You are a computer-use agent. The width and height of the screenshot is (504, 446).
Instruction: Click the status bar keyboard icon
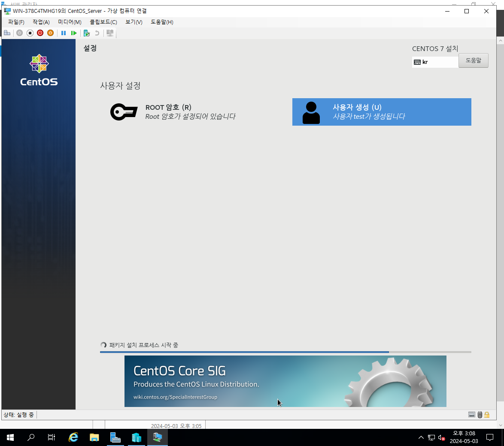(x=471, y=415)
